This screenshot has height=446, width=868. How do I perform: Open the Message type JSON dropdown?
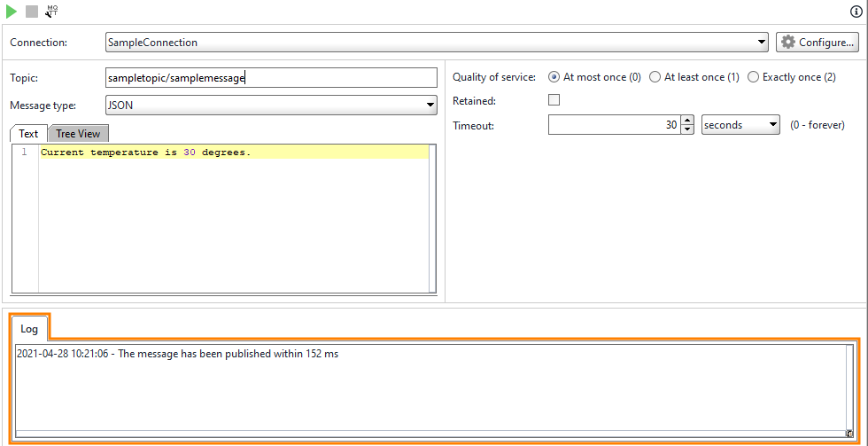coord(271,105)
